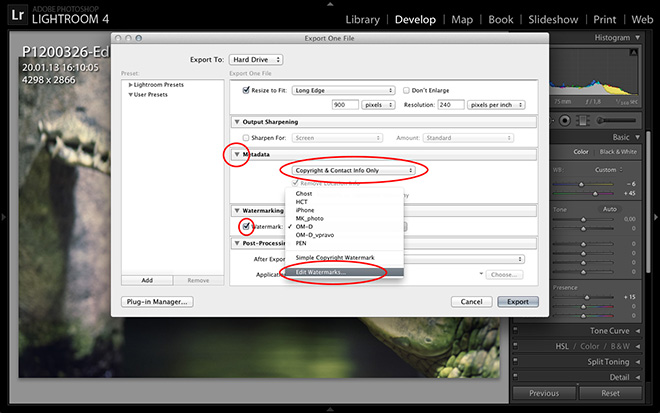This screenshot has width=660, height=413.
Task: Click the Presence slider in Basic panel
Action: pyautogui.click(x=600, y=297)
